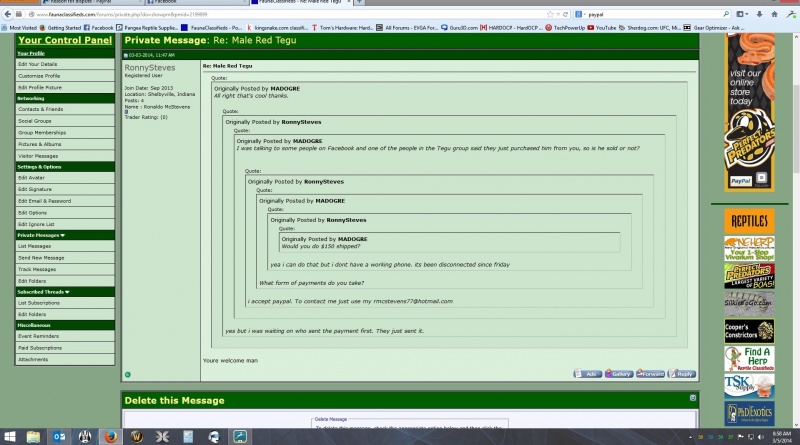Open the Firefox downloads arrow
Viewport: 800px width, 445px height.
coord(759,14)
